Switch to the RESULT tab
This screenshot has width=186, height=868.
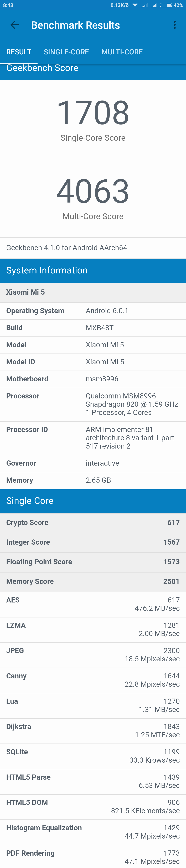(x=19, y=52)
